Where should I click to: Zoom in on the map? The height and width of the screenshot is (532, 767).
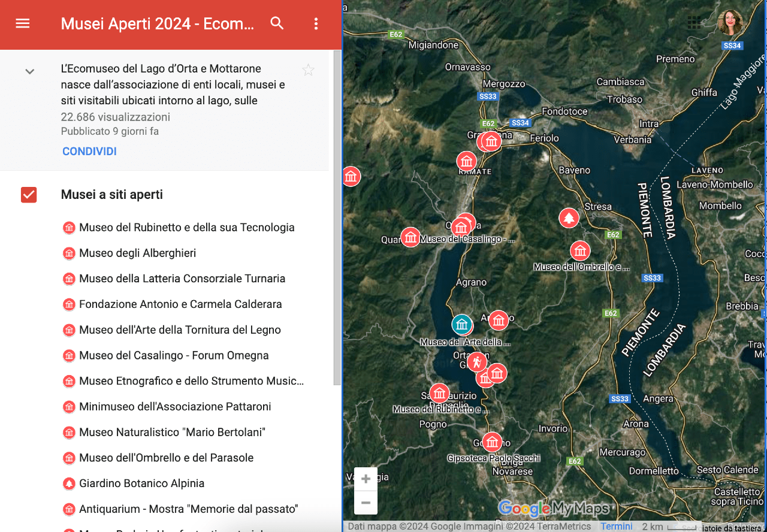point(366,479)
